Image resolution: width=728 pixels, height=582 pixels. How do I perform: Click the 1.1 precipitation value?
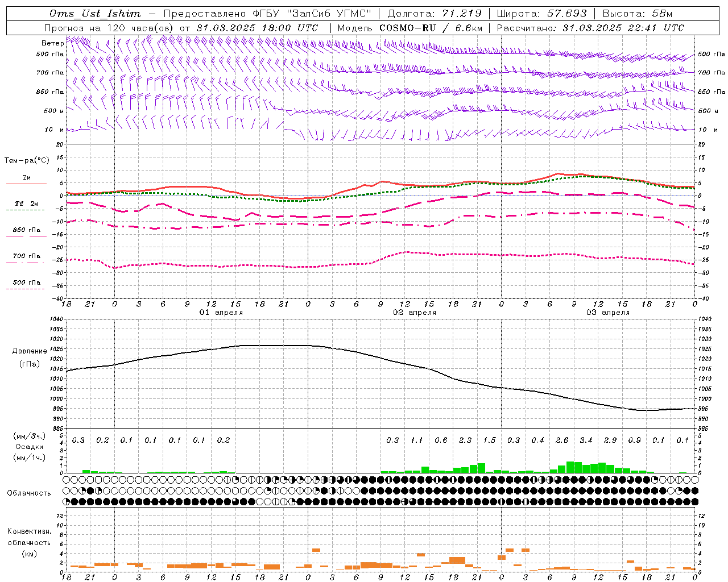(x=417, y=440)
